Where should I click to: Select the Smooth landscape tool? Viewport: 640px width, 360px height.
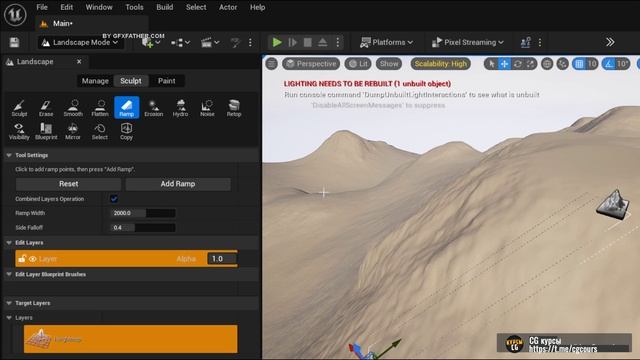tap(73, 108)
